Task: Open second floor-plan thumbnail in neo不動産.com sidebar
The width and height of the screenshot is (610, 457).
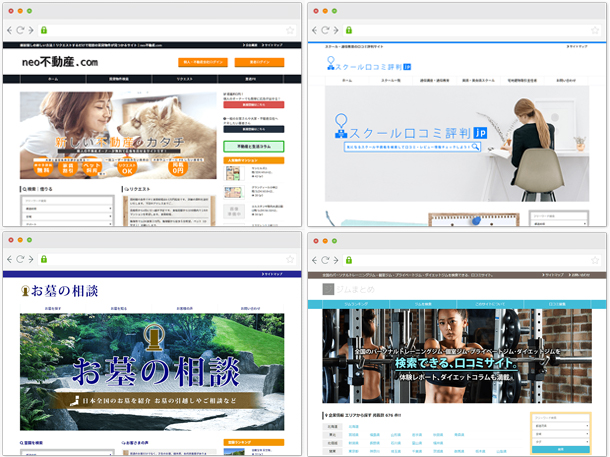Action: click(234, 192)
